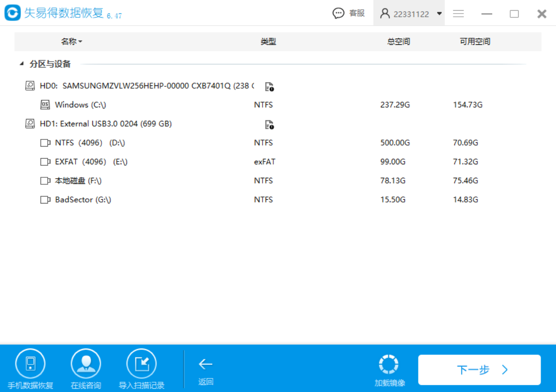This screenshot has width=556, height=392.
Task: Select the EXFAT (4096) (E:\) partition
Action: (91, 162)
